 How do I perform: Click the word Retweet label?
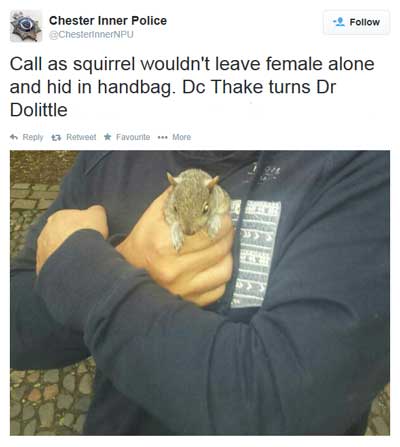[x=81, y=137]
